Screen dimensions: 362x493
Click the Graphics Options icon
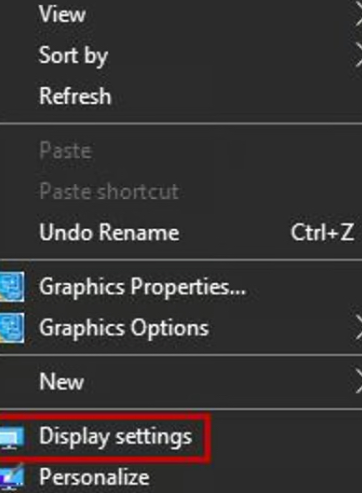click(12, 328)
